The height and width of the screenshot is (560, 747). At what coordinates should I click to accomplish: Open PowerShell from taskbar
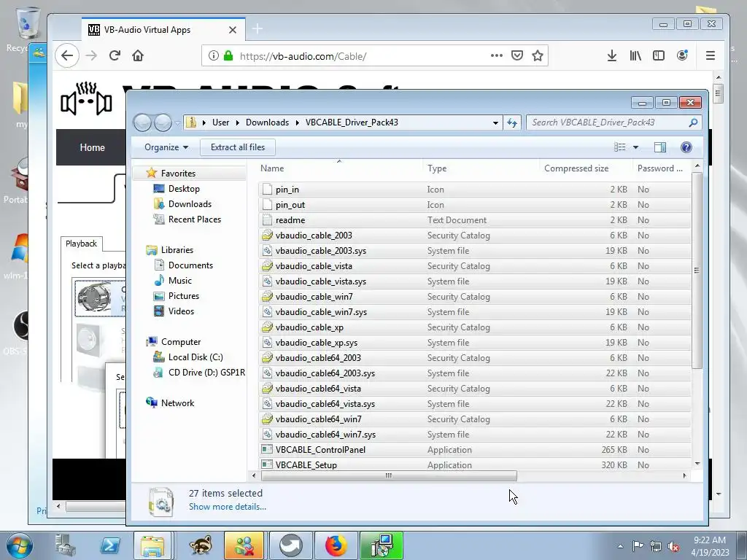(x=110, y=545)
